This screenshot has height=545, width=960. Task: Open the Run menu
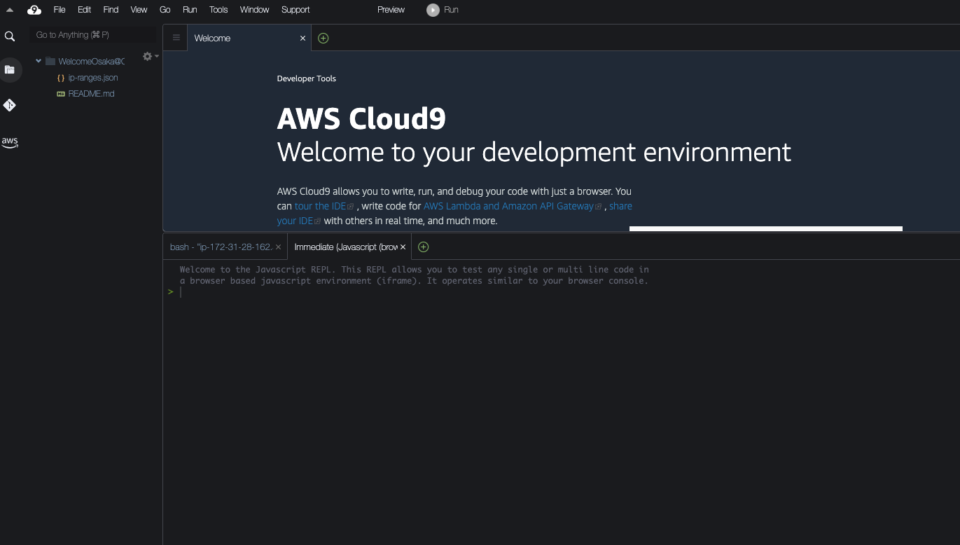[x=190, y=10]
